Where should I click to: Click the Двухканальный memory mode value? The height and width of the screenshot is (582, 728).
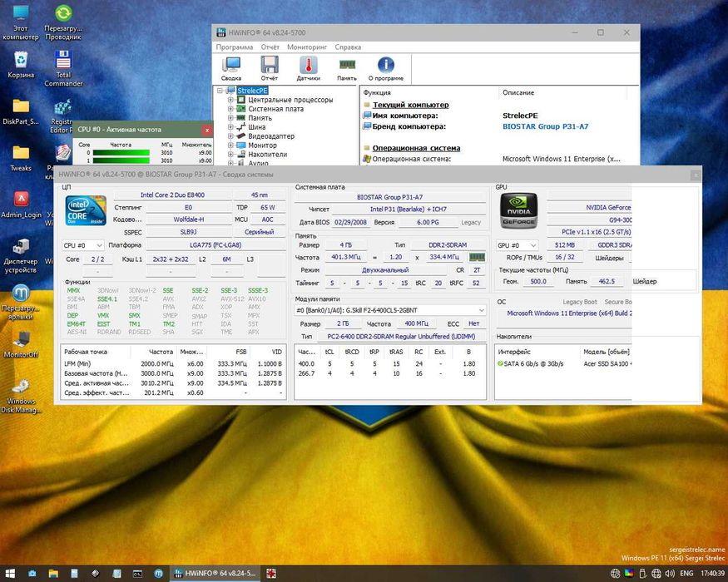385,270
